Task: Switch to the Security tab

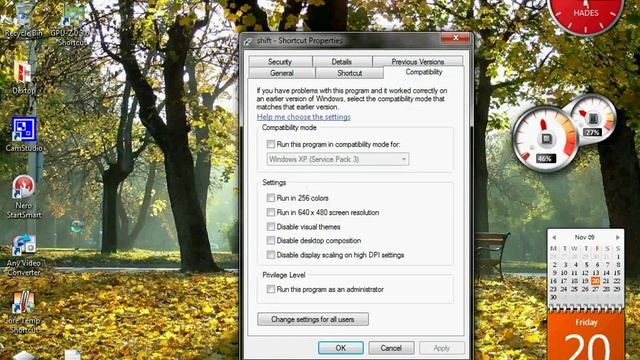Action: tap(280, 62)
